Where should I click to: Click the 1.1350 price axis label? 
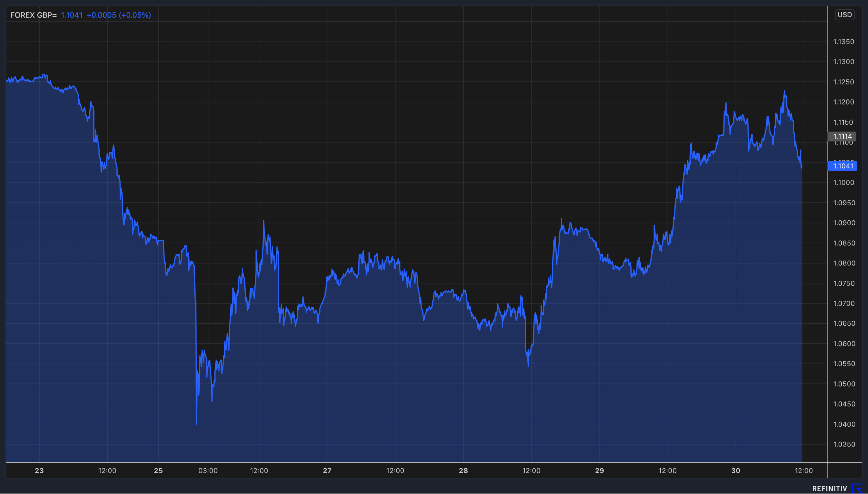point(844,42)
